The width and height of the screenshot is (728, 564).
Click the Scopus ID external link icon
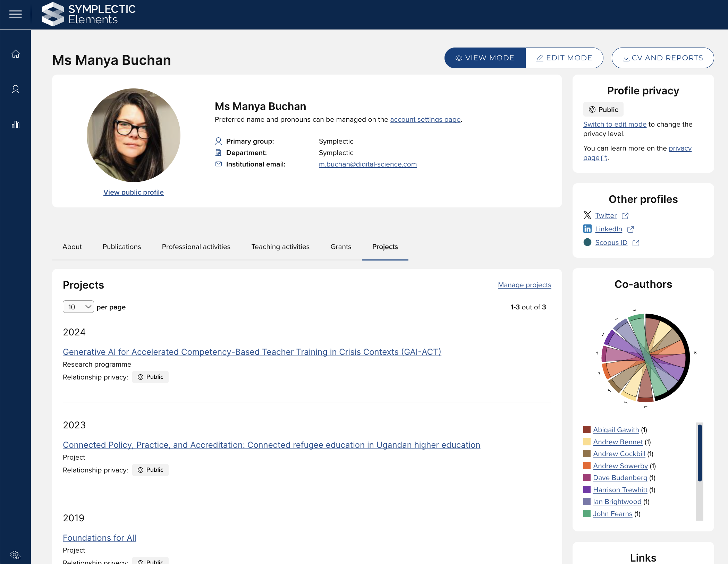[636, 243]
